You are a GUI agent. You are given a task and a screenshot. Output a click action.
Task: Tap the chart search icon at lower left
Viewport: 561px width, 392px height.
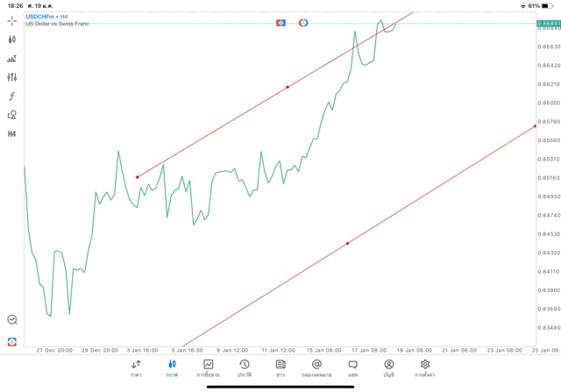point(12,320)
